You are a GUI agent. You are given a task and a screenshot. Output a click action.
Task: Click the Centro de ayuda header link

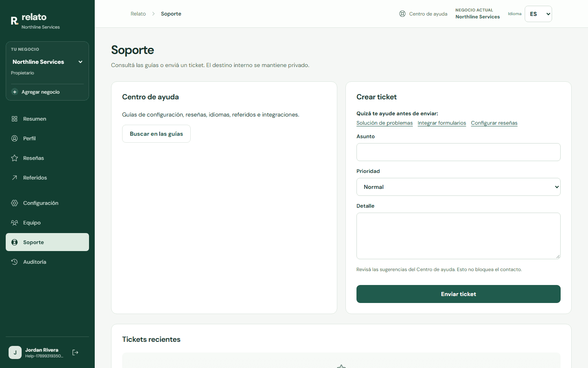point(423,14)
